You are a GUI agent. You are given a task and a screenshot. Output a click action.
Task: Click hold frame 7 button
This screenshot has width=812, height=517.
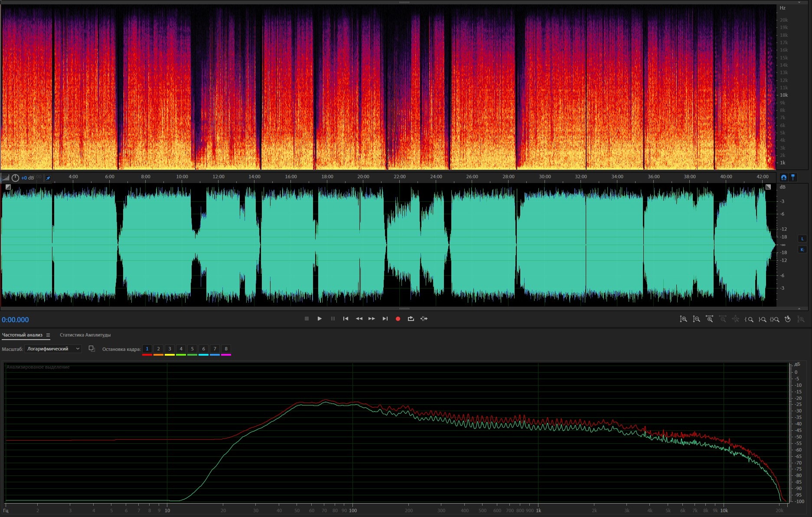pos(215,349)
